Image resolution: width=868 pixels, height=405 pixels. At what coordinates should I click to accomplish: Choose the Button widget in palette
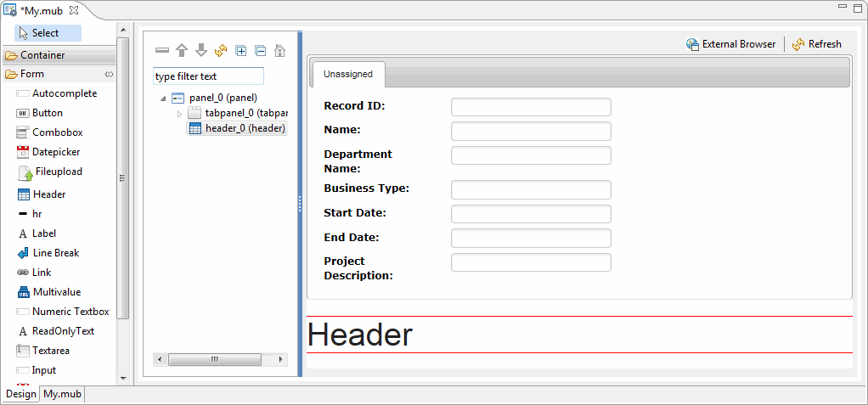(40, 113)
